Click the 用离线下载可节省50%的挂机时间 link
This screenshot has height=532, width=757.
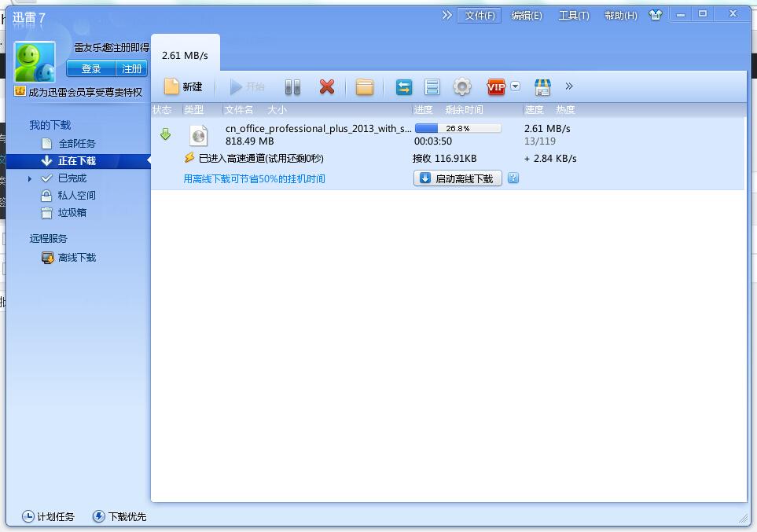coord(255,178)
